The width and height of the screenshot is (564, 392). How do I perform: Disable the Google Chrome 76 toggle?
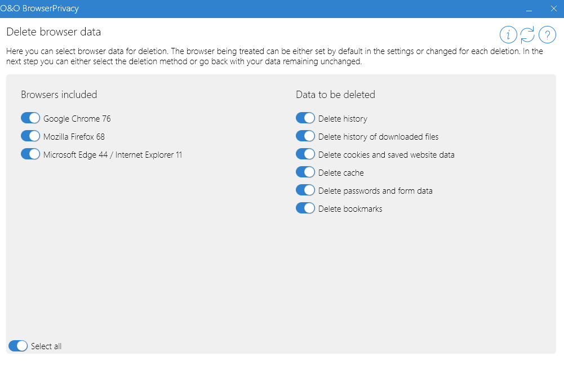pyautogui.click(x=30, y=118)
